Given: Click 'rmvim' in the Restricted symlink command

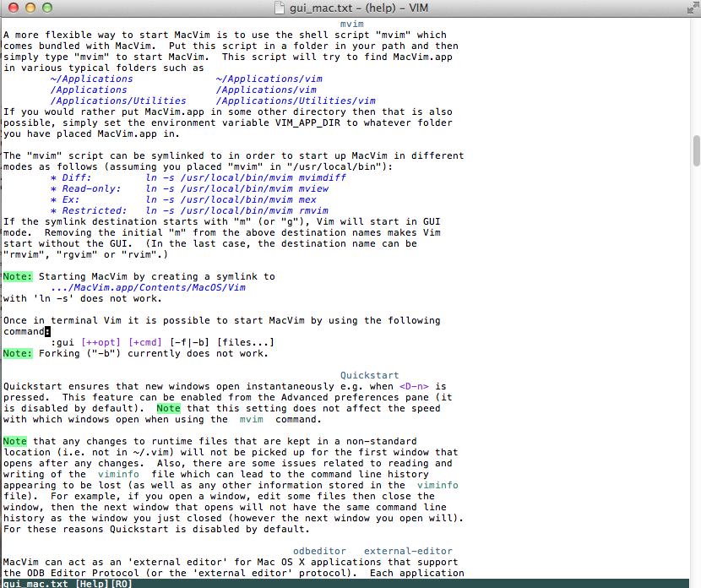Looking at the screenshot, I should coord(313,210).
